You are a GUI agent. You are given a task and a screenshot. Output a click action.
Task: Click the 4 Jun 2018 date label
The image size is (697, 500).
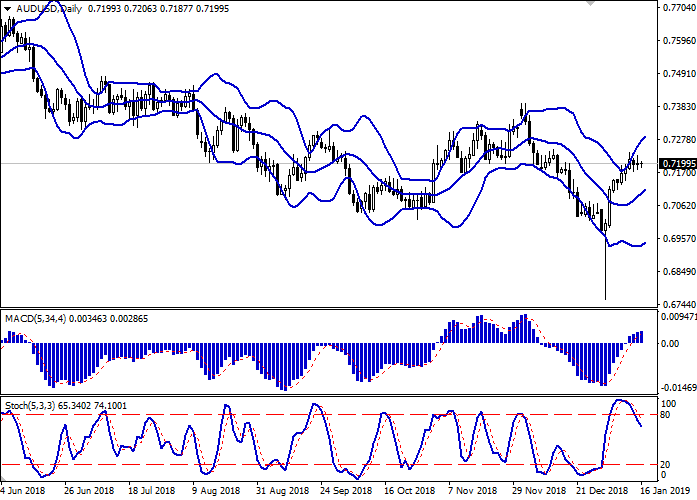[x=23, y=491]
